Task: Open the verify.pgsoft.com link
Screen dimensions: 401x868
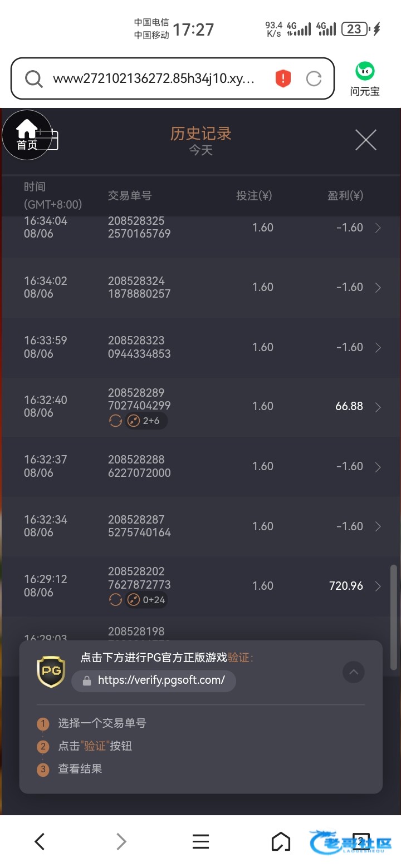Action: (154, 680)
